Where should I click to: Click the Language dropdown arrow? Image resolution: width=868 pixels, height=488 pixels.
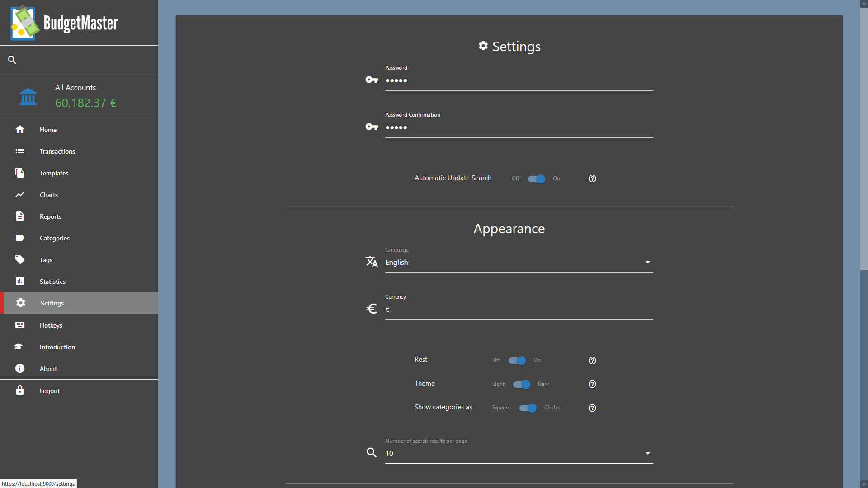[x=648, y=263]
